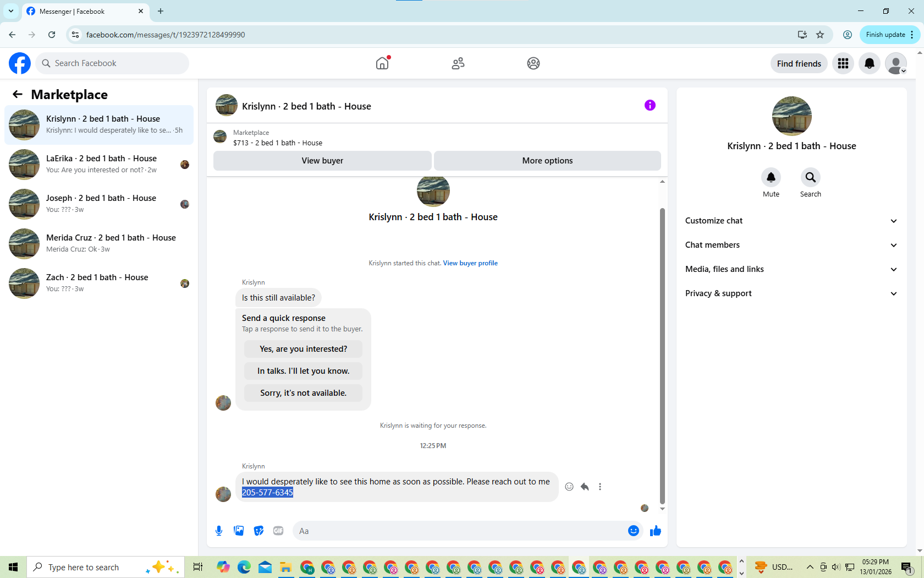Send quick response "Yes, are you interested?"
The height and width of the screenshot is (578, 924).
tap(304, 349)
